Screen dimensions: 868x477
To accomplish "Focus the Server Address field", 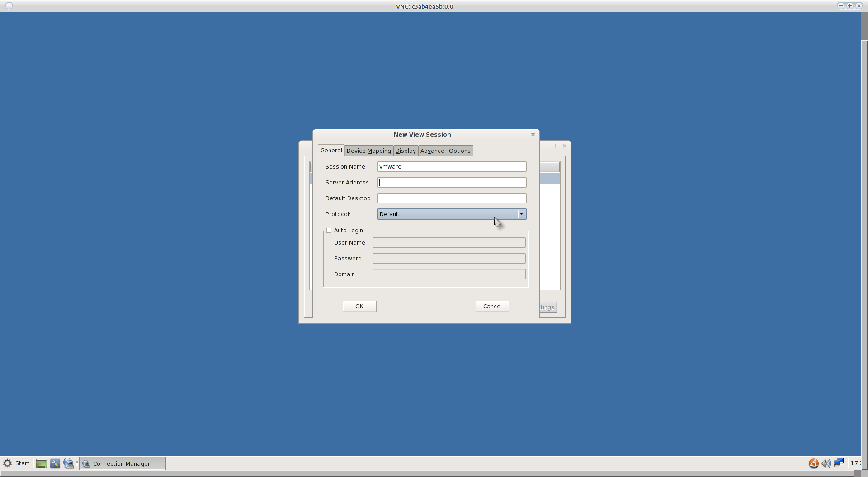I will click(x=452, y=183).
